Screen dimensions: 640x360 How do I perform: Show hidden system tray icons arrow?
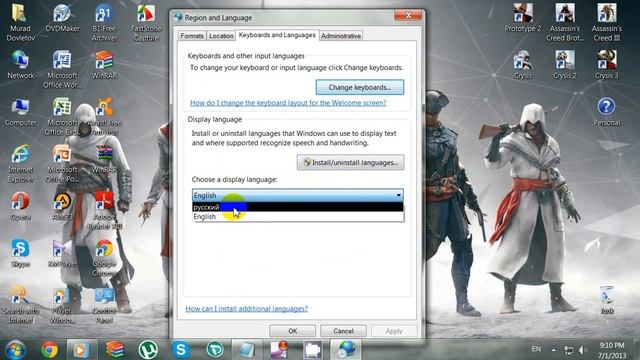click(x=554, y=350)
